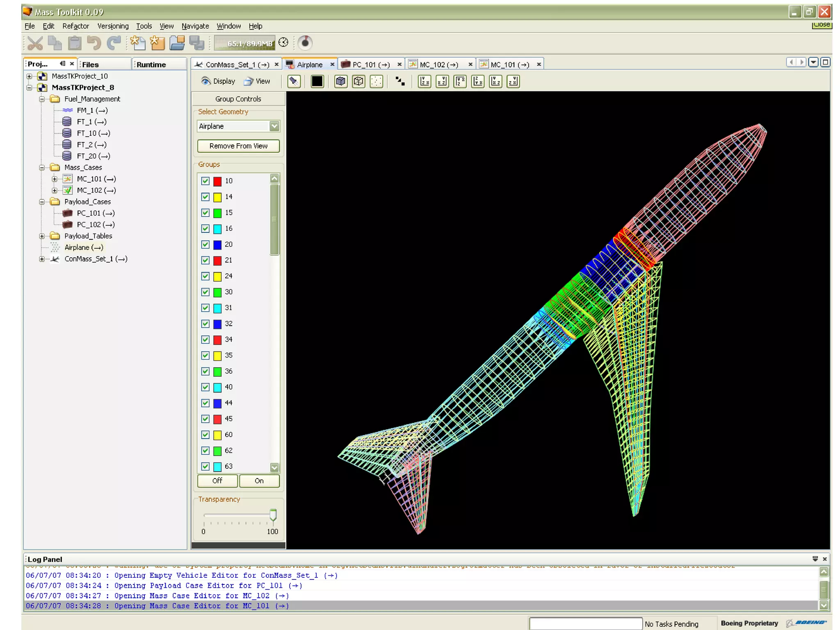840x630 pixels.
Task: Toggle group 44 checkbox
Action: (x=205, y=403)
